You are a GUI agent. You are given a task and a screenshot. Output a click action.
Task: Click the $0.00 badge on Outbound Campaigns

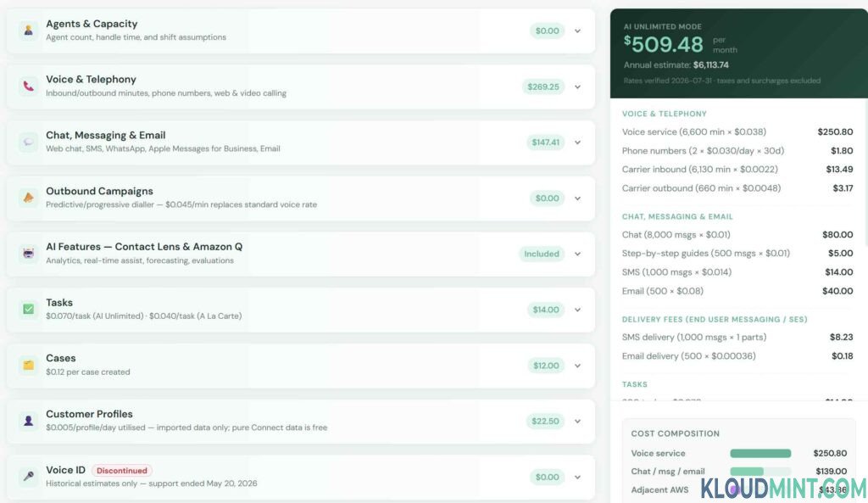[x=547, y=198]
